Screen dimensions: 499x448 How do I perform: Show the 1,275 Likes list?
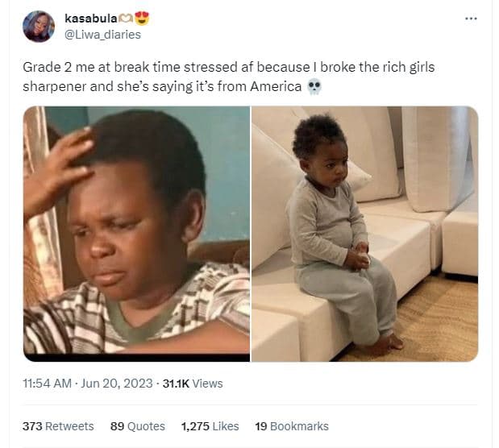click(x=210, y=426)
